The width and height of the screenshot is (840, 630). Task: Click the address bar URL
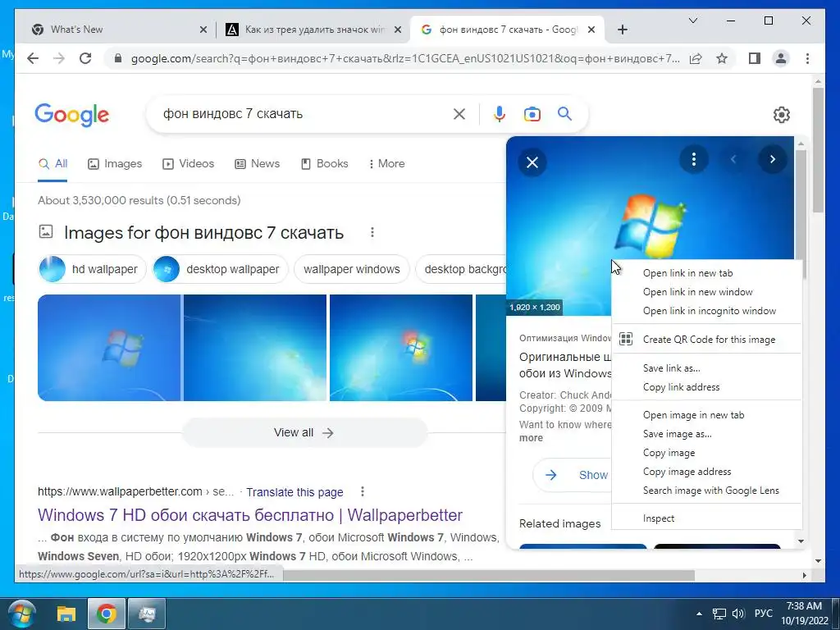pos(404,58)
